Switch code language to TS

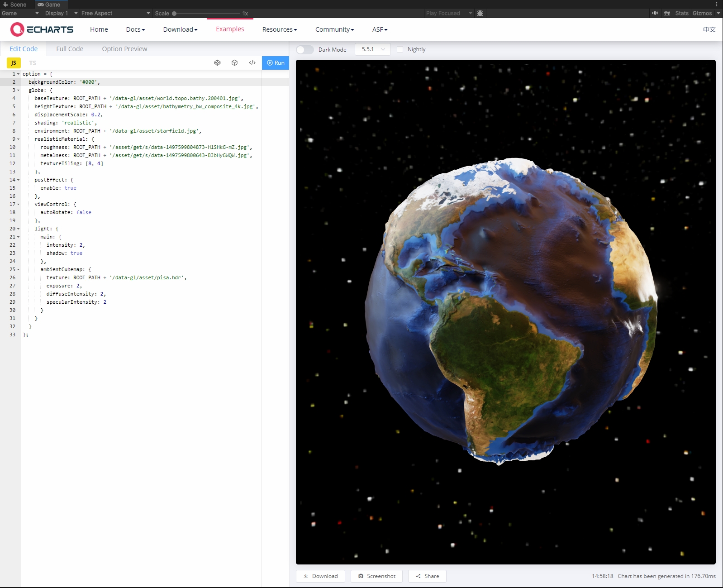tap(33, 63)
